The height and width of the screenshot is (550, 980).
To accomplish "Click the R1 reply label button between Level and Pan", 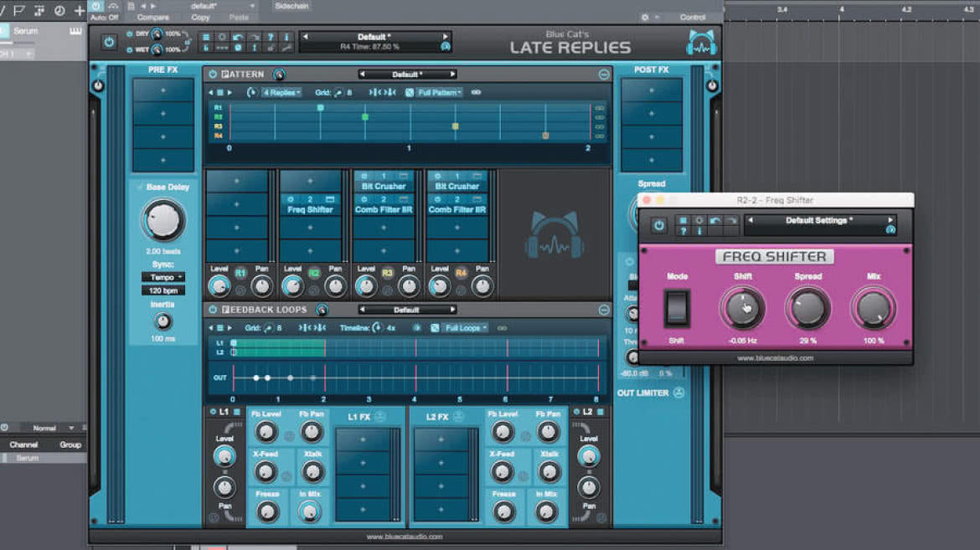I will click(240, 273).
